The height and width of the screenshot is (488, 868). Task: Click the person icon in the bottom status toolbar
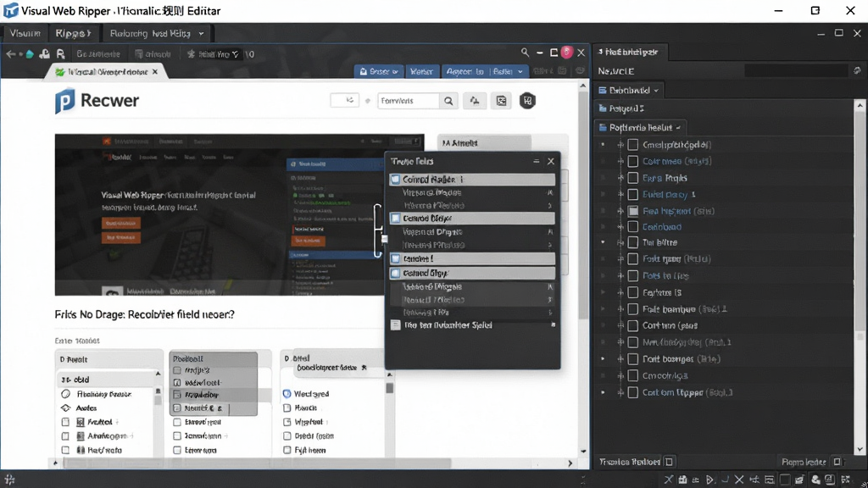tap(815, 480)
